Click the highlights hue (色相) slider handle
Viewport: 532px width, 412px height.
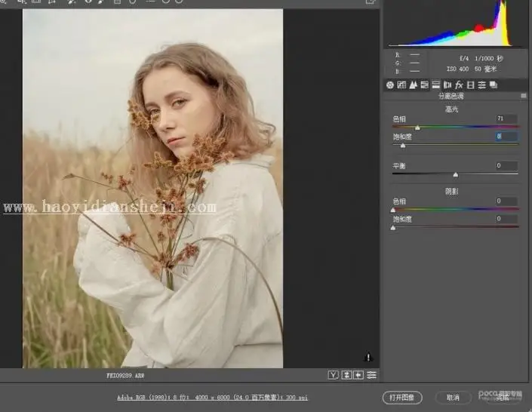(x=417, y=128)
